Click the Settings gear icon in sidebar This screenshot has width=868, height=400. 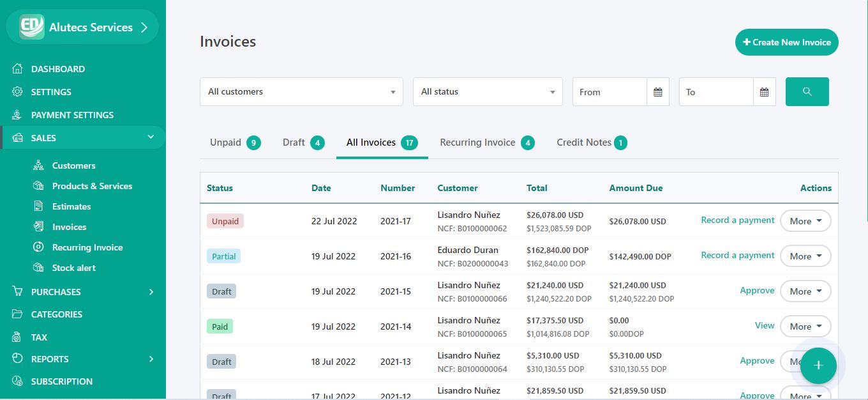[x=18, y=92]
